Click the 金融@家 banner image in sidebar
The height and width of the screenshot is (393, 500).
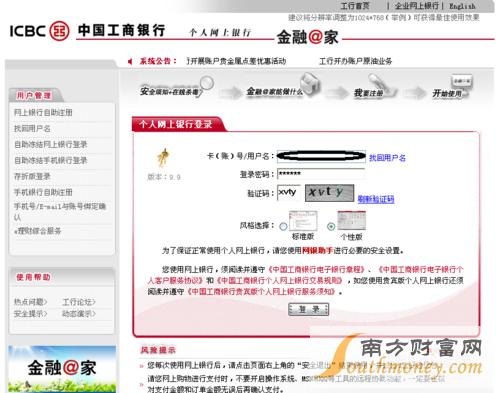pyautogui.click(x=62, y=369)
